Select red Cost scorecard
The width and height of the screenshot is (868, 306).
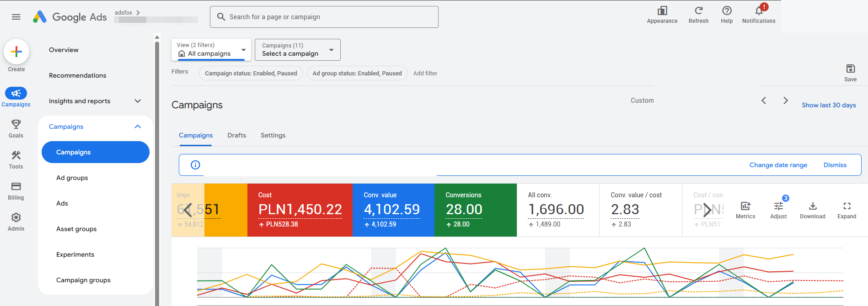tap(300, 210)
